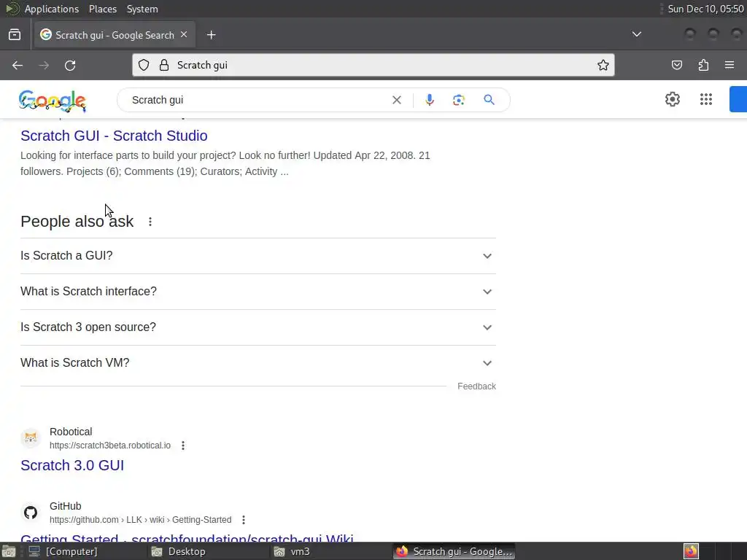Expand What is Scratch VM? question
This screenshot has height=560, width=747.
point(258,363)
